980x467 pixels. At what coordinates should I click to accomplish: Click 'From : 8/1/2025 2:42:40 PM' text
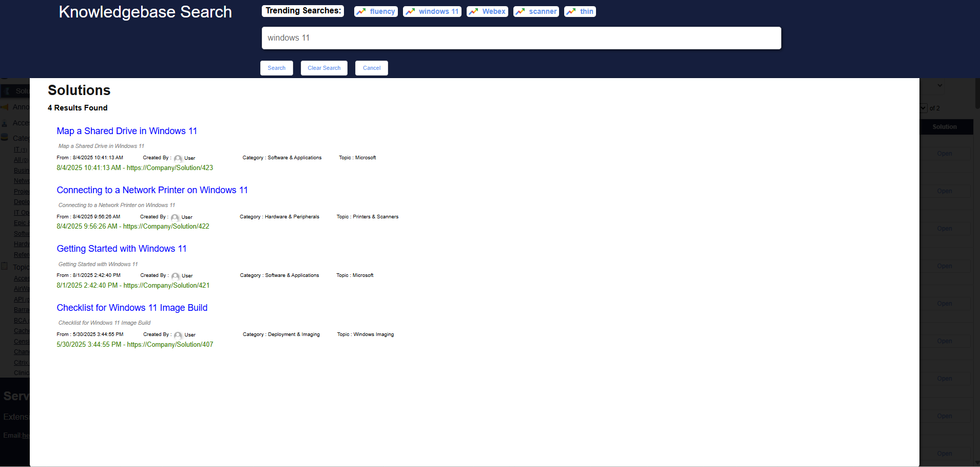(x=89, y=275)
